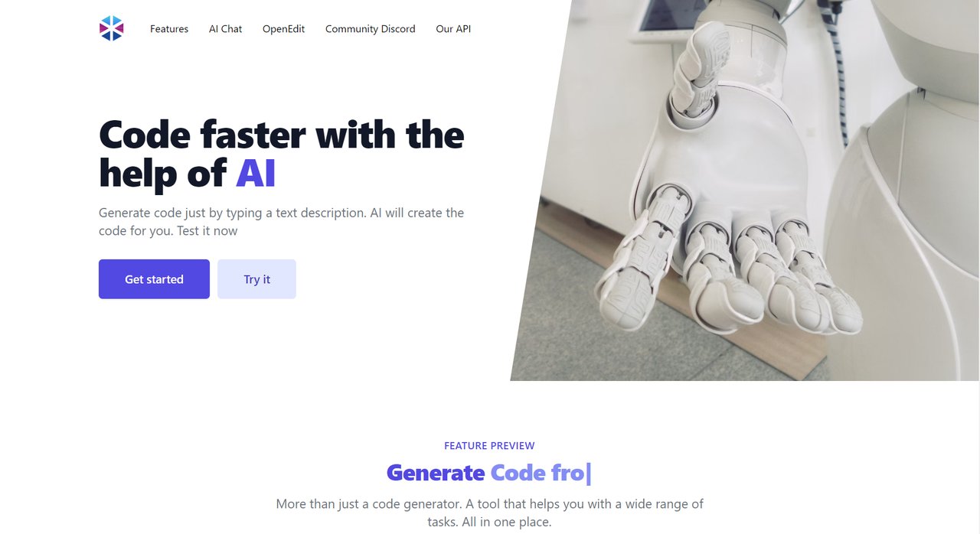
Task: Click the "More than just a code generator" paragraph
Action: [x=489, y=513]
